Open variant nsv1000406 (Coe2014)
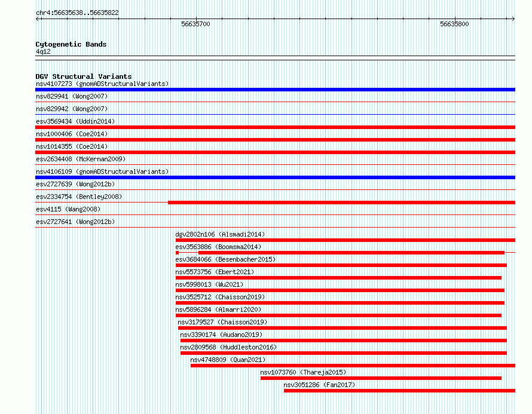Screen dimensions: 532x414 coord(72,134)
